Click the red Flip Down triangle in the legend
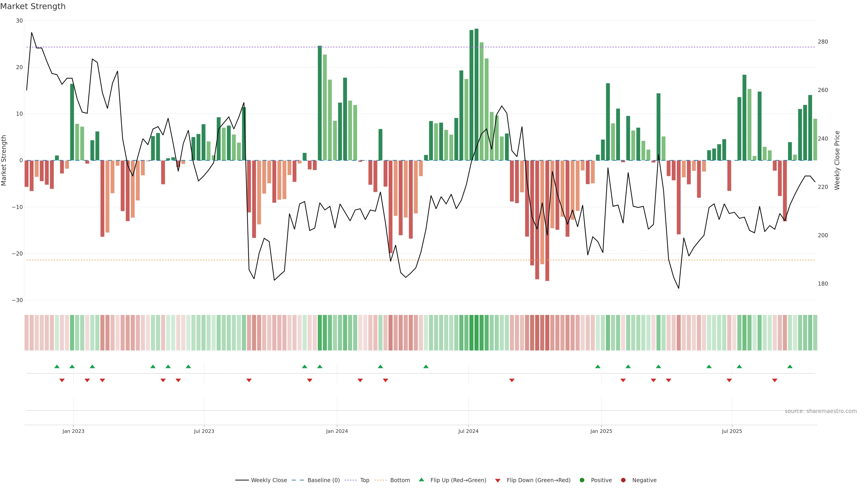 click(x=498, y=480)
